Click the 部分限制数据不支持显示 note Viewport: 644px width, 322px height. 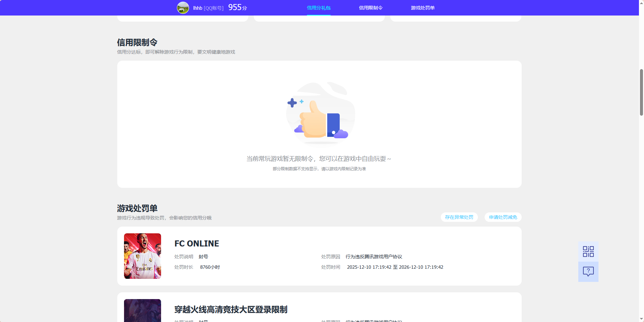tap(319, 169)
